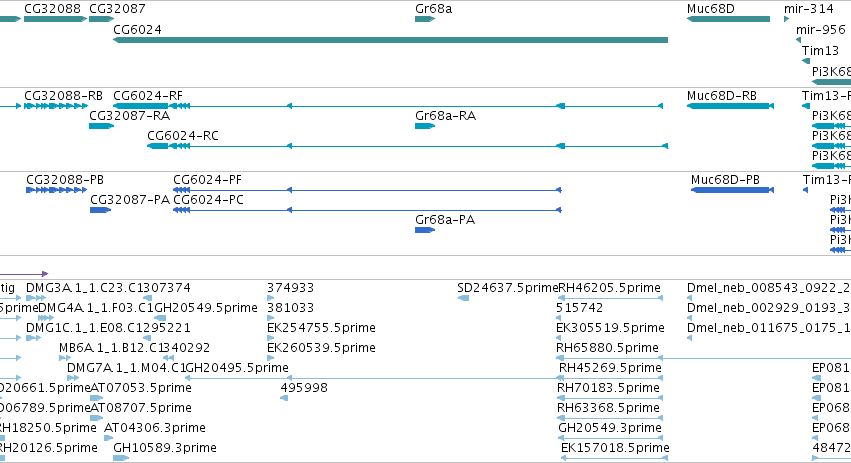
Task: Click the Gr68a-RA transcript glyph
Action: pos(425,126)
